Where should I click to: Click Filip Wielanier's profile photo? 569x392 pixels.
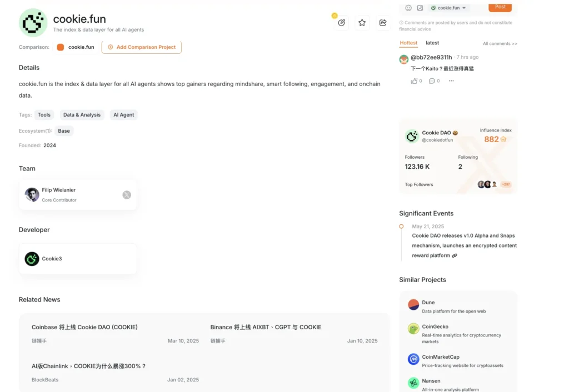(32, 195)
